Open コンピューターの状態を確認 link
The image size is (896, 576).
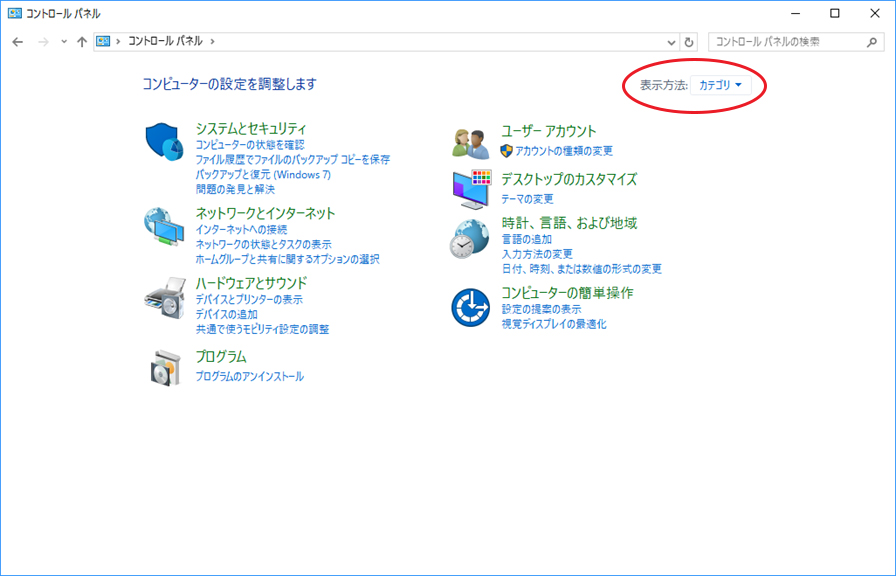coord(250,145)
